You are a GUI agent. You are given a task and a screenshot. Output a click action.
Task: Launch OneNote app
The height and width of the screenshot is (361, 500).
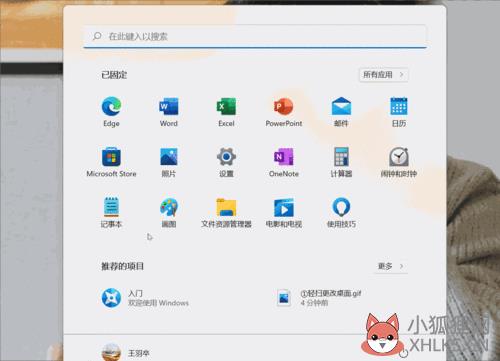click(x=284, y=162)
